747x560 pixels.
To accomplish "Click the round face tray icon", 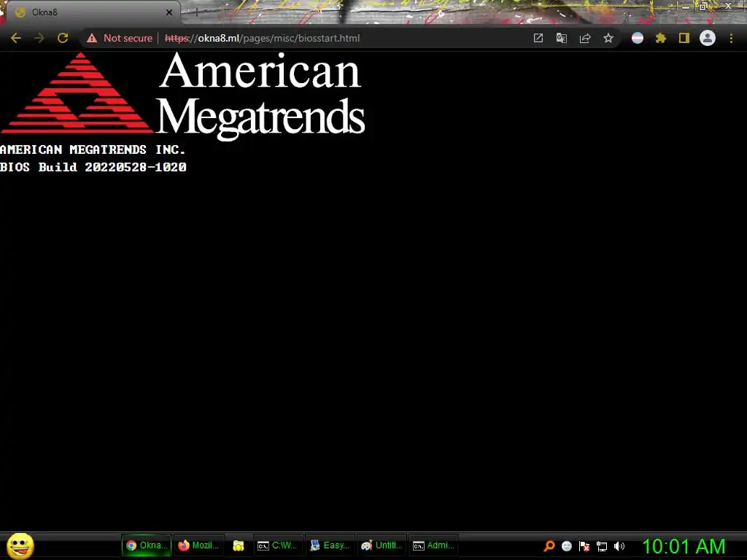I will pyautogui.click(x=566, y=546).
